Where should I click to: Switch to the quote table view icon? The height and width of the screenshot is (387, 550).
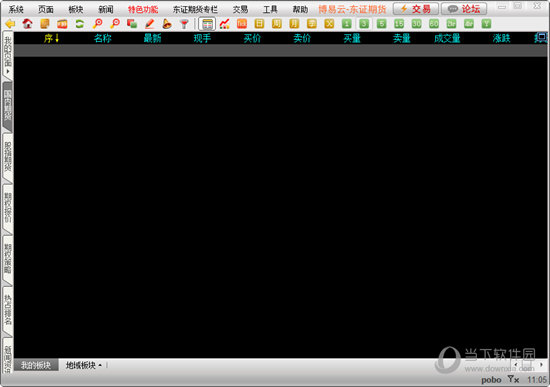click(207, 24)
